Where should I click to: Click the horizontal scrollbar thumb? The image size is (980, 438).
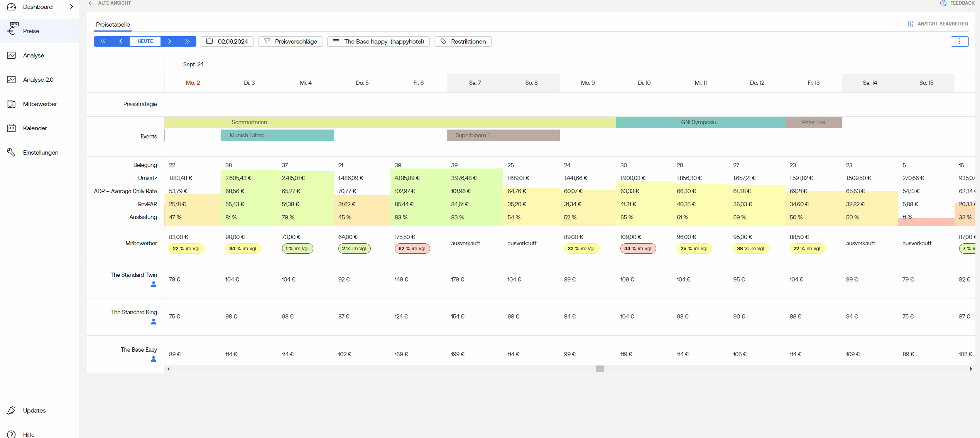pyautogui.click(x=599, y=369)
